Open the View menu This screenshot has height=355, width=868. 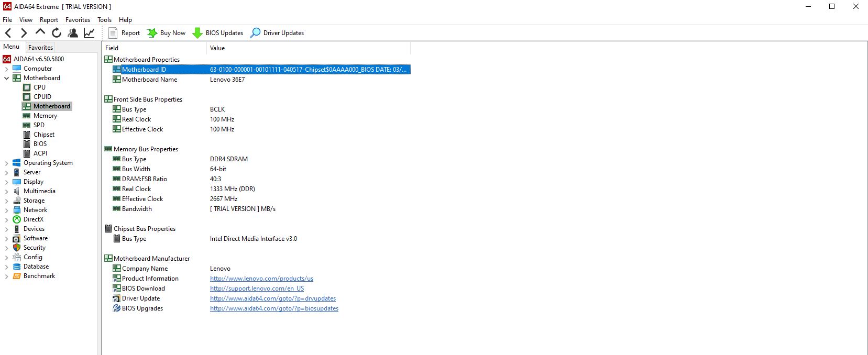(26, 20)
